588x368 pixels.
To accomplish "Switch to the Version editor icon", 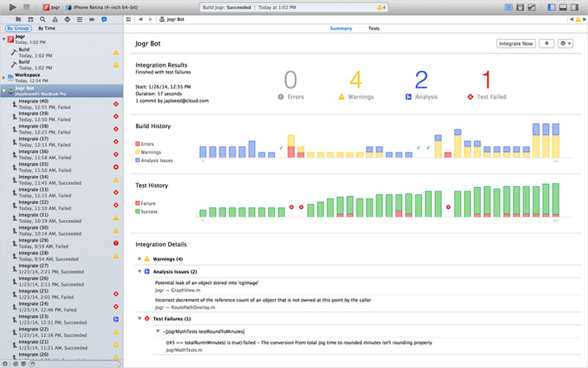I will coord(531,7).
